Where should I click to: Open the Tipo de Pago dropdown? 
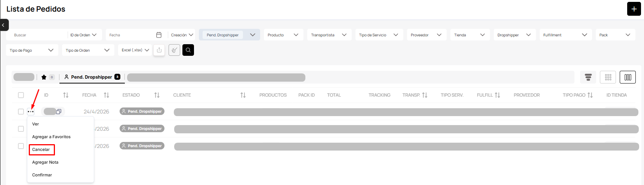(x=32, y=50)
